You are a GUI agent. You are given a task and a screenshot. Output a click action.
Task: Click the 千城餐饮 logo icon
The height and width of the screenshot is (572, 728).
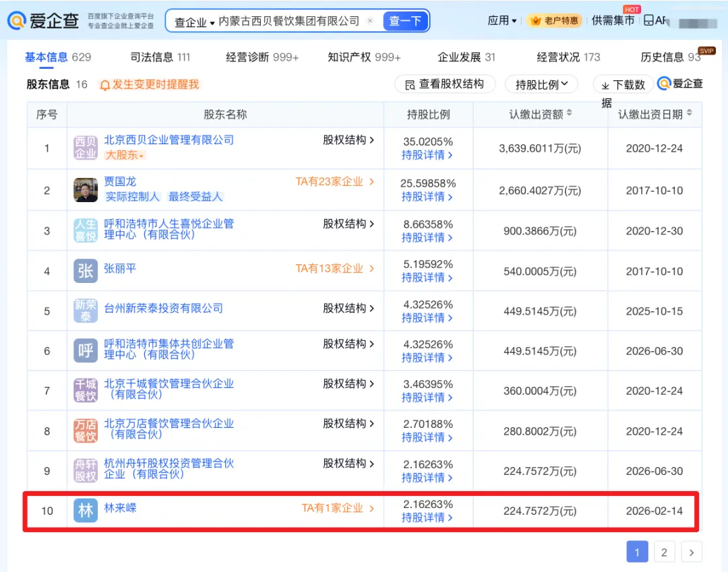point(86,390)
